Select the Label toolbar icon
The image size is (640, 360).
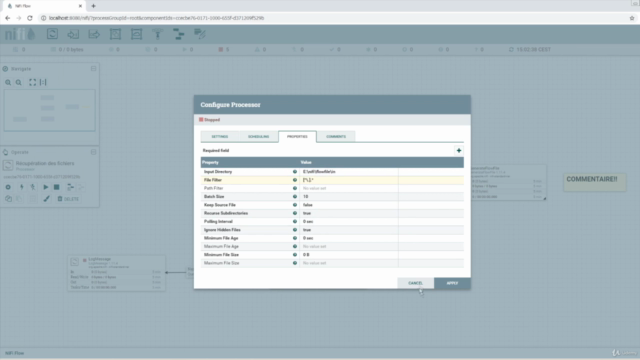[200, 34]
